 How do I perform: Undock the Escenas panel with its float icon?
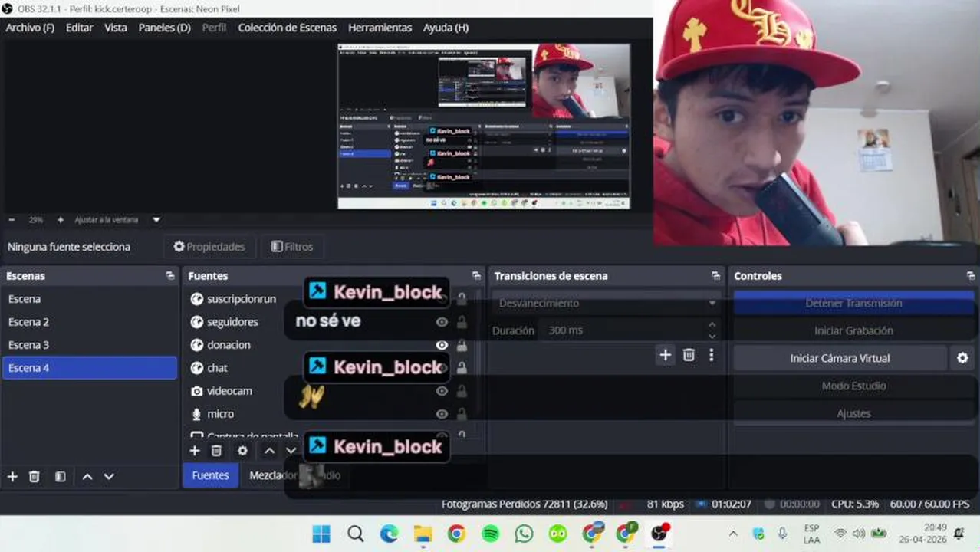pos(170,276)
